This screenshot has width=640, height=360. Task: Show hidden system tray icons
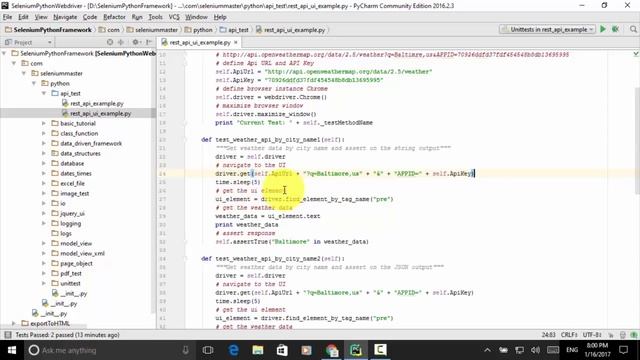pos(487,350)
